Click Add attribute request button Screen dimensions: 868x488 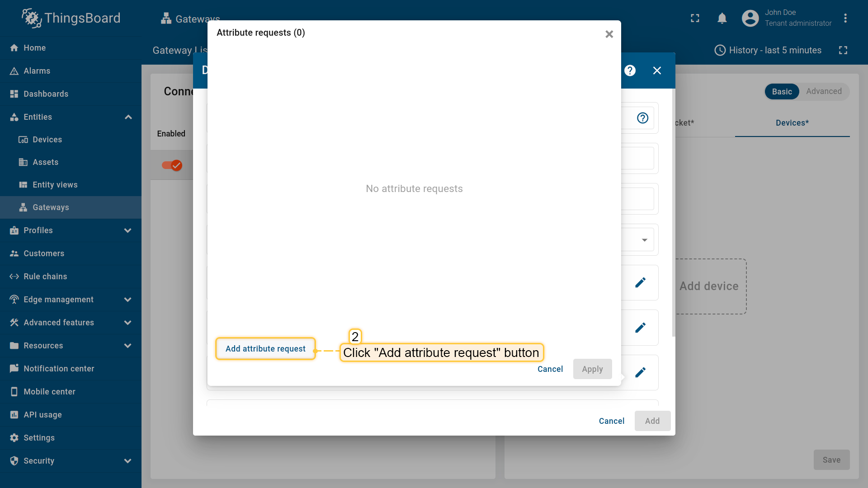[265, 349]
